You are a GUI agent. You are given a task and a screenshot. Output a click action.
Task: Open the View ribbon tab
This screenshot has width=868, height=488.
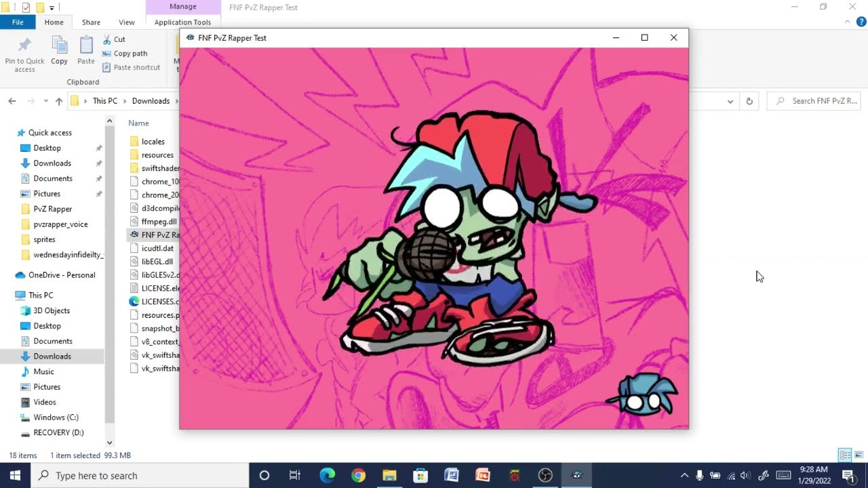[127, 22]
